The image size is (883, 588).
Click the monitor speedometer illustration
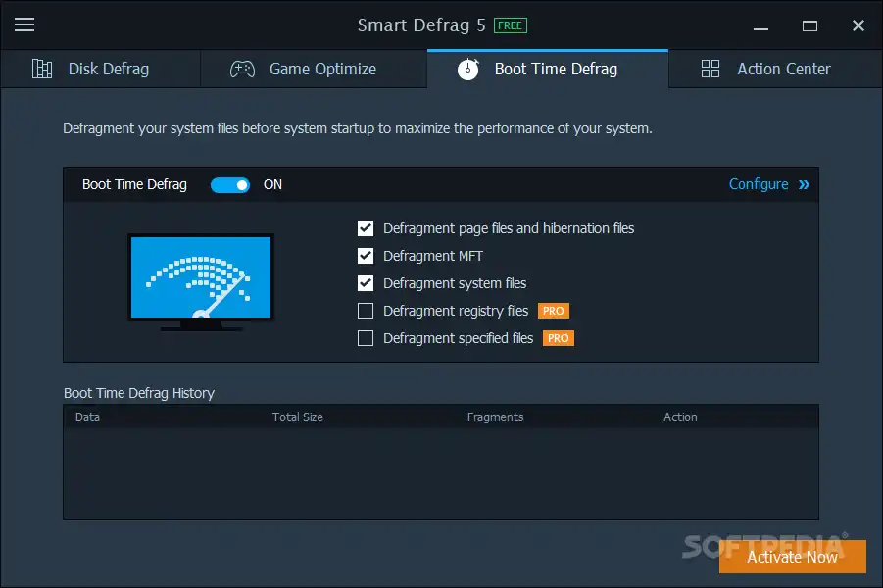pyautogui.click(x=201, y=281)
